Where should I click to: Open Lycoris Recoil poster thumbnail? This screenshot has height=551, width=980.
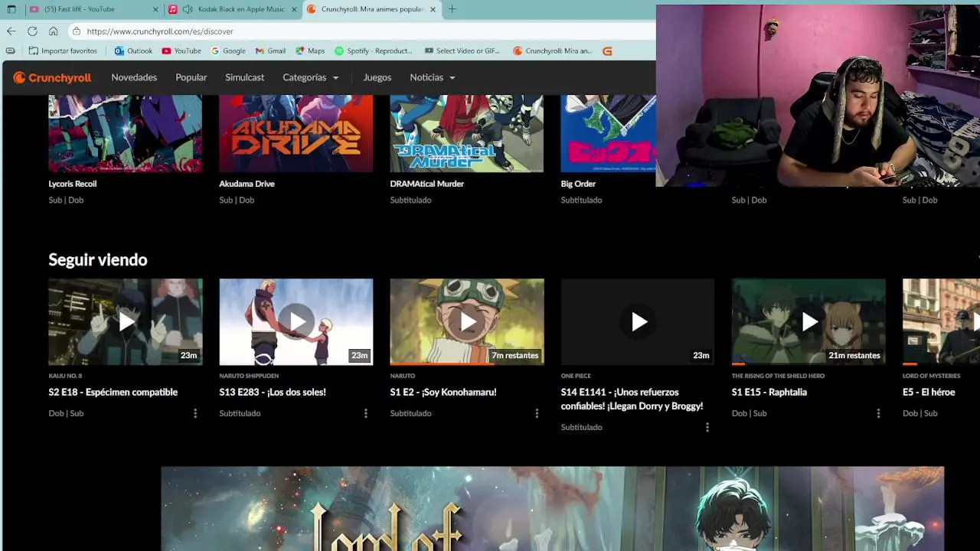(126, 133)
